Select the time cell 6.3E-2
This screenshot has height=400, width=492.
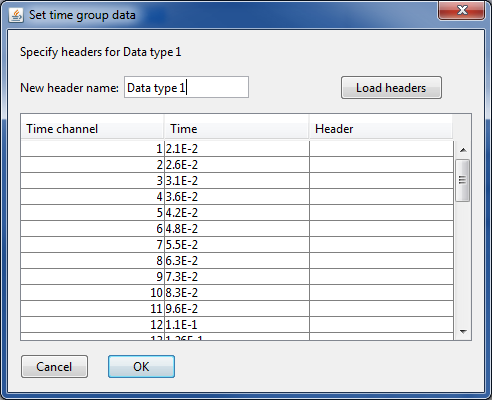(237, 261)
